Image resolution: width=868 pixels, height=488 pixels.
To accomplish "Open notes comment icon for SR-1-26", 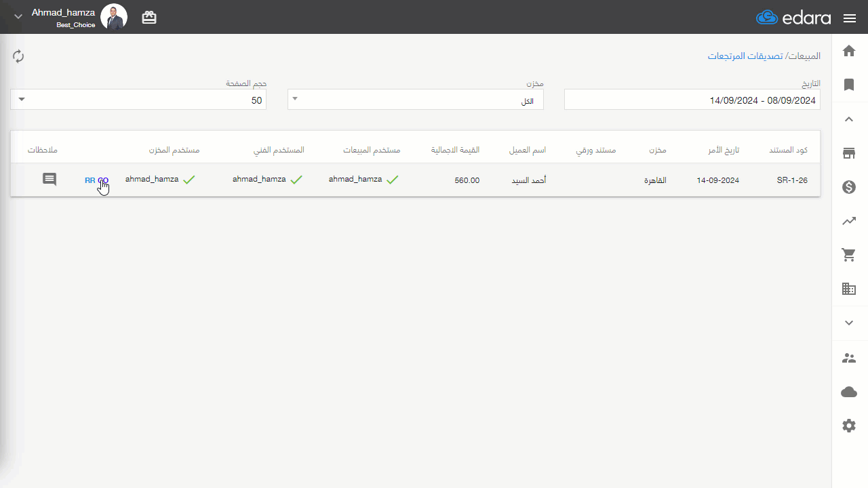I will 50,180.
